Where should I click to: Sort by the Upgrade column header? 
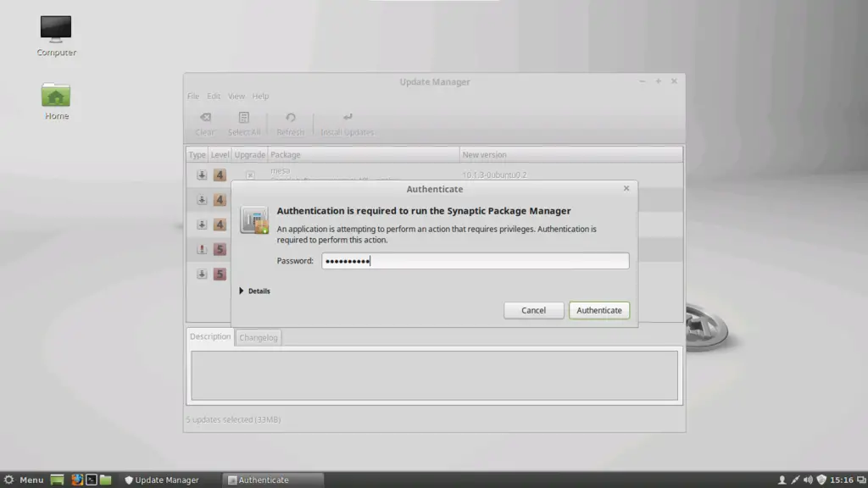click(250, 155)
